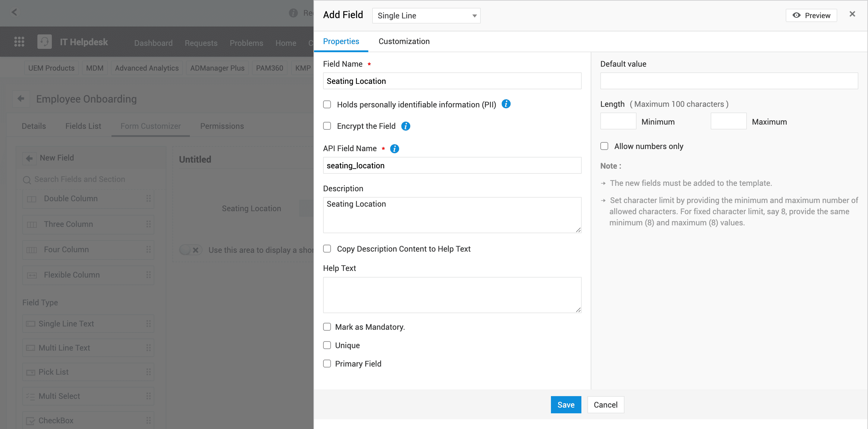Screen dimensions: 868x429
Task: Click the Default value input box
Action: tap(728, 81)
